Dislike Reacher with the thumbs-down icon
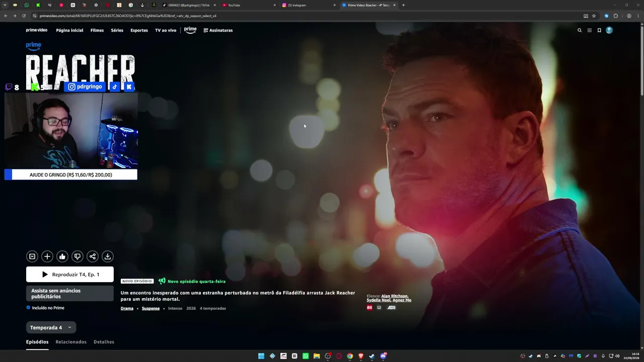644x362 pixels. 77,256
